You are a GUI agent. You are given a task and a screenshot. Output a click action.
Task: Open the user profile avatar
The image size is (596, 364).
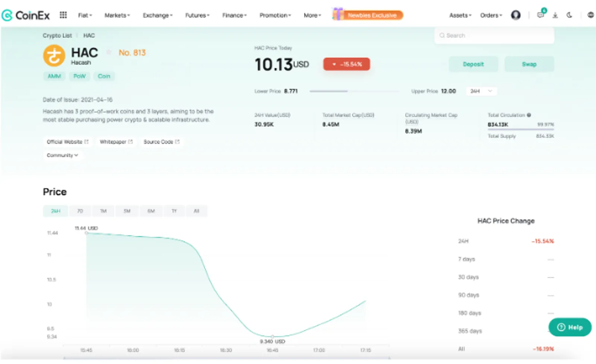[516, 15]
